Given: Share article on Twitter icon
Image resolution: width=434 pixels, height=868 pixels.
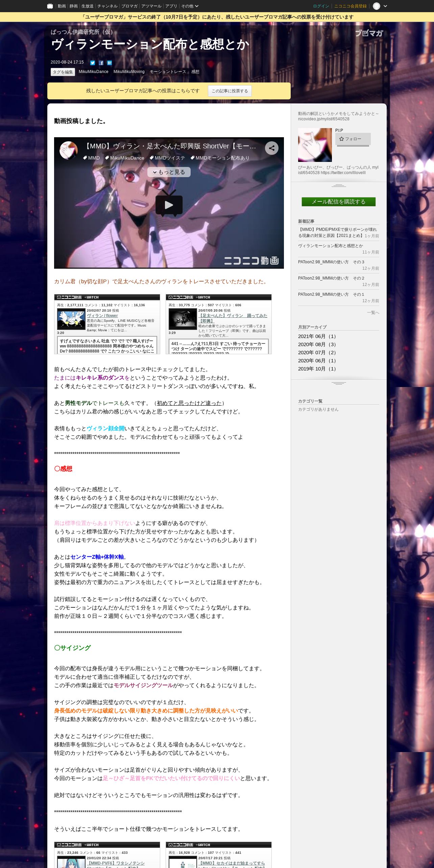Looking at the screenshot, I should 93,63.
